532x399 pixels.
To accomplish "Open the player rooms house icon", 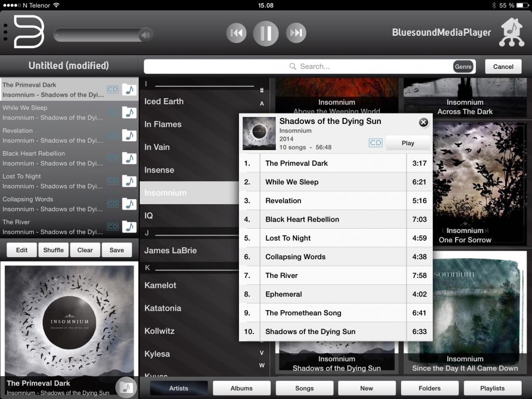I will (x=512, y=33).
